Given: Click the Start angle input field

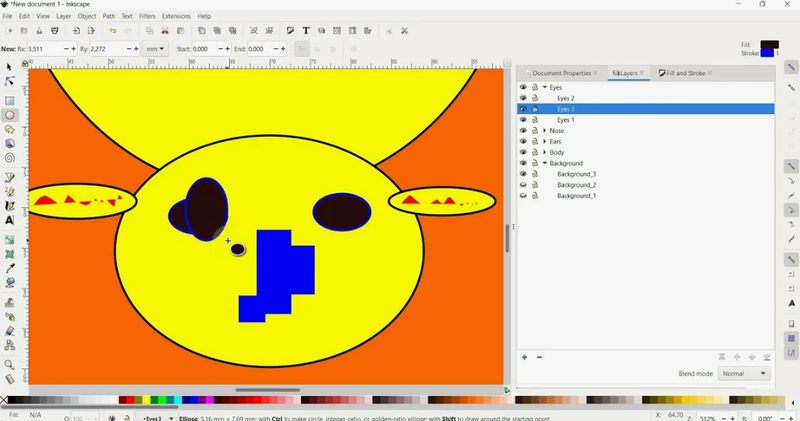Looking at the screenshot, I should [x=204, y=49].
